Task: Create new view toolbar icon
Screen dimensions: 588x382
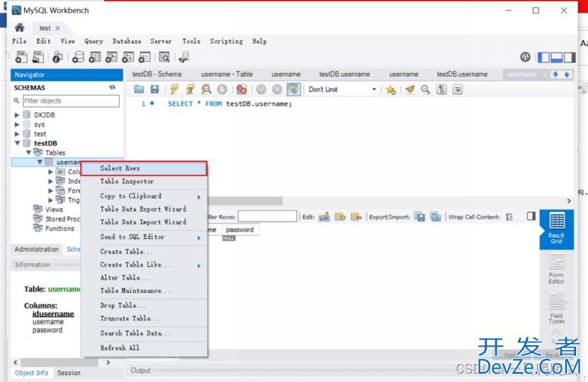Action: [x=111, y=57]
